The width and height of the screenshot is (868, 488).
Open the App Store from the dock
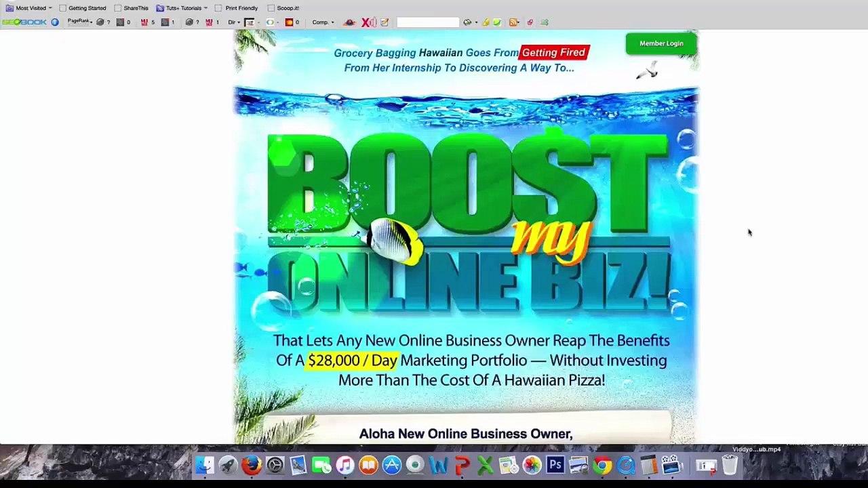[392, 465]
